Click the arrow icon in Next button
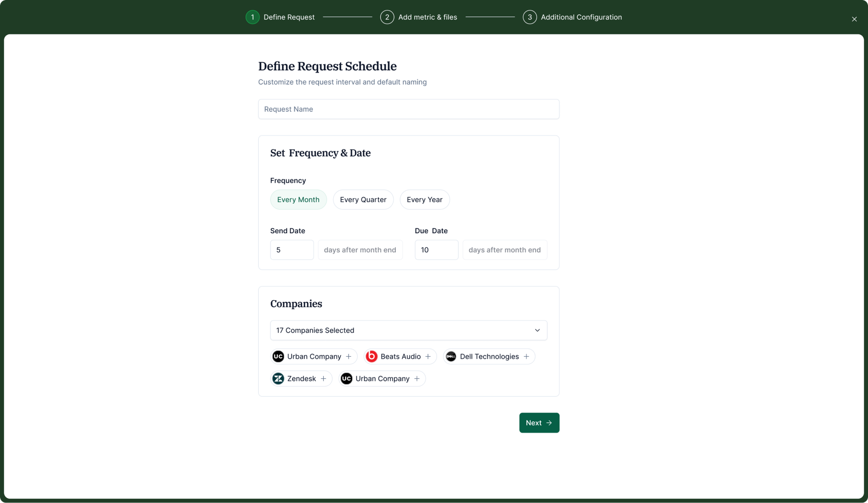The width and height of the screenshot is (868, 503). (549, 423)
